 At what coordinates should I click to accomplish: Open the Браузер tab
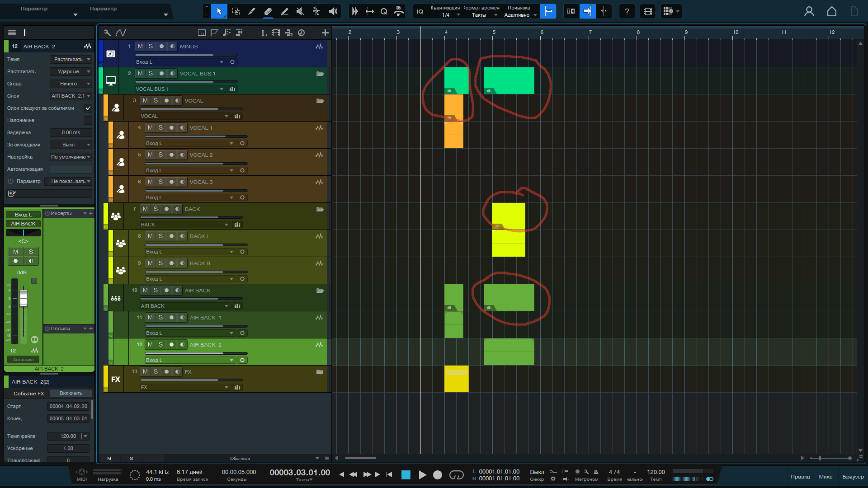853,477
